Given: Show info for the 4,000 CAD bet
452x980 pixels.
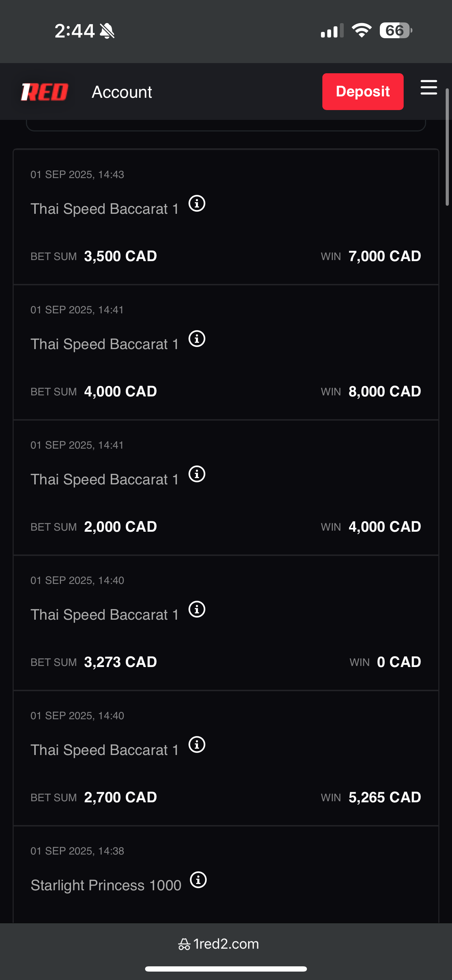Looking at the screenshot, I should (x=197, y=339).
